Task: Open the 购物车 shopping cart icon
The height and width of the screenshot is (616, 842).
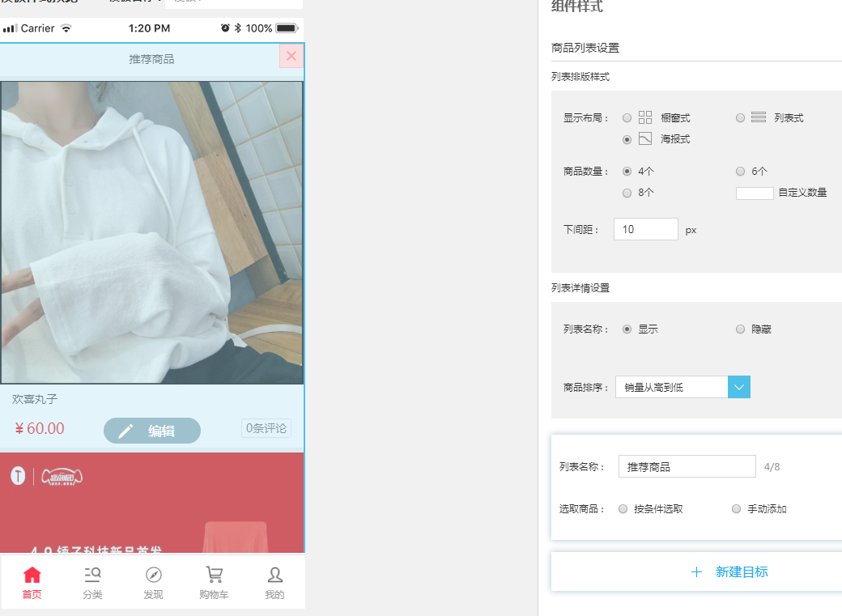Action: (x=214, y=576)
